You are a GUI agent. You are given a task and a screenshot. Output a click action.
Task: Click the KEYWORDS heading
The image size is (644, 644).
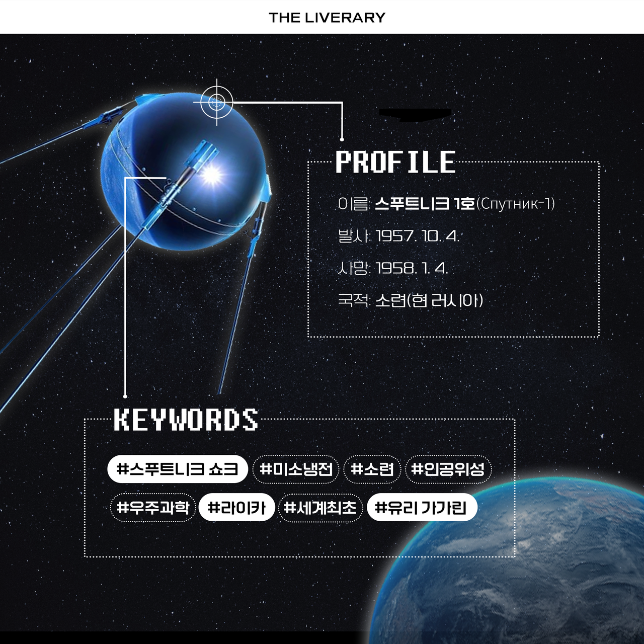pos(186,420)
